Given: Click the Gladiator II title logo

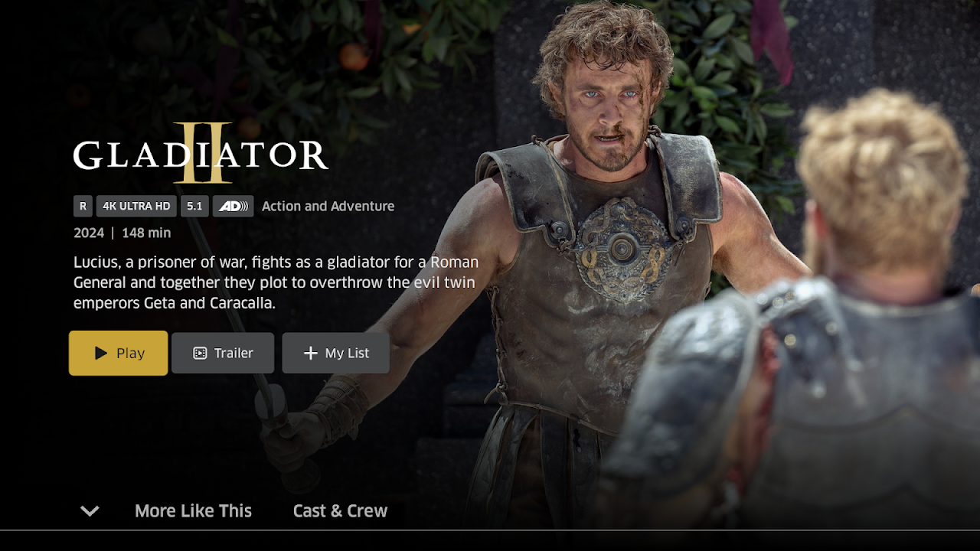Looking at the screenshot, I should click(x=201, y=153).
